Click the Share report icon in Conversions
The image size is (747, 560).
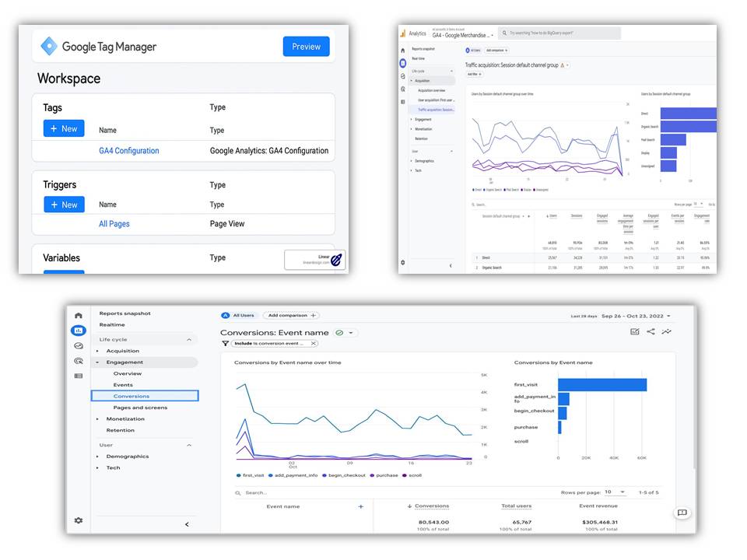tap(651, 332)
